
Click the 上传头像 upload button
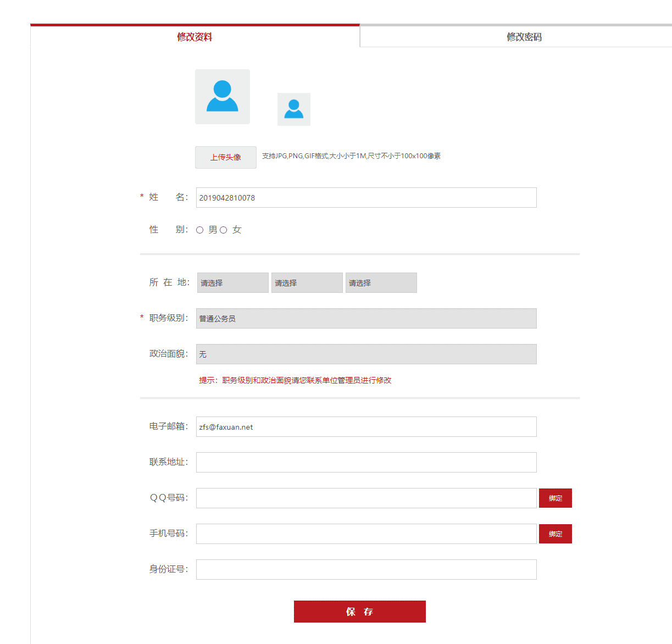226,157
